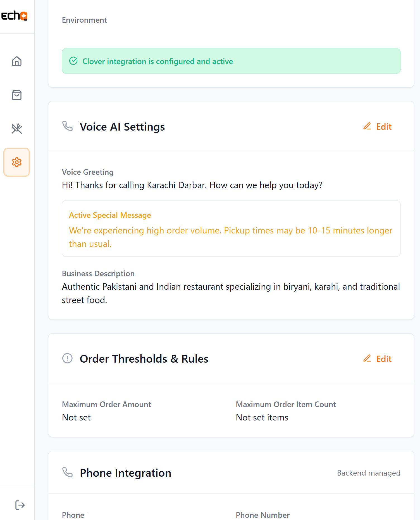Open the restaurant menu utensils icon
The image size is (420, 520).
click(x=16, y=129)
